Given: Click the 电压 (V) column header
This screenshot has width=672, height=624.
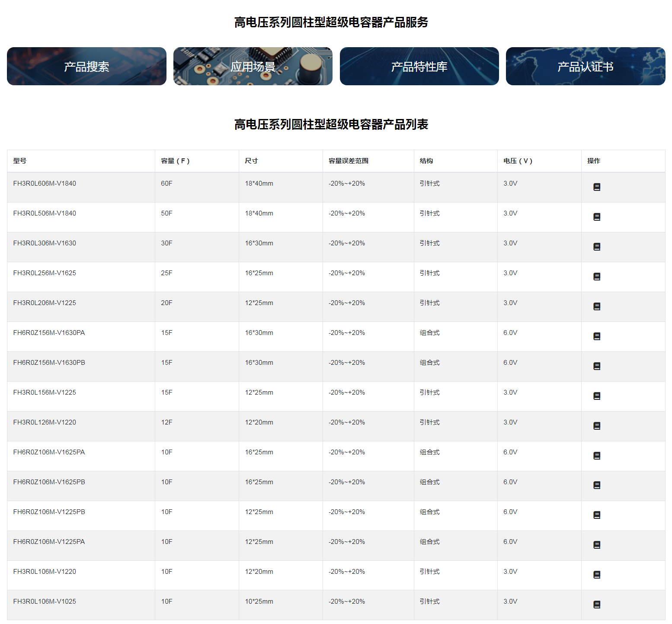Looking at the screenshot, I should click(518, 161).
